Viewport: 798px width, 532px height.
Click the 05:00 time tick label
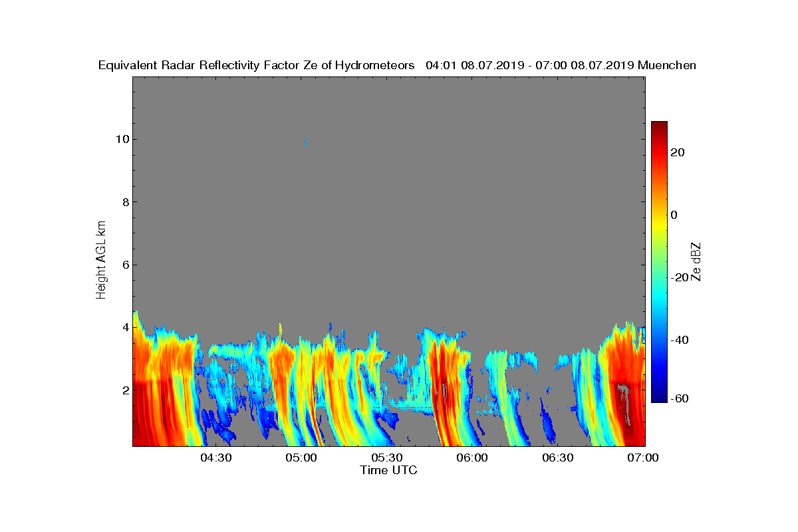pyautogui.click(x=301, y=458)
